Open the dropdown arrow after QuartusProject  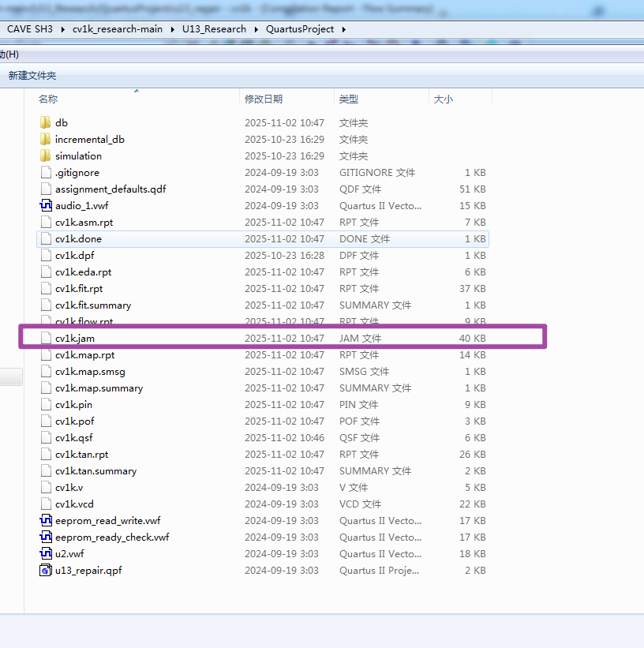pos(344,29)
